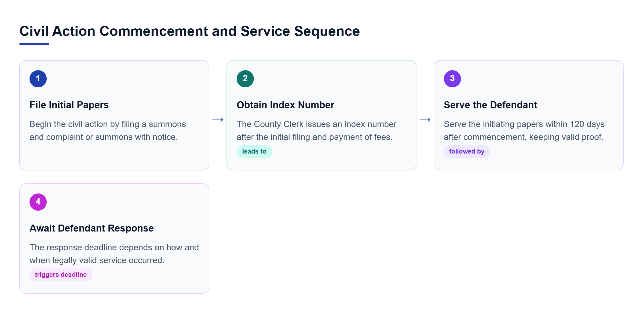Click the 'Serve the Defendant' heading
This screenshot has height=313, width=644.
coord(491,105)
